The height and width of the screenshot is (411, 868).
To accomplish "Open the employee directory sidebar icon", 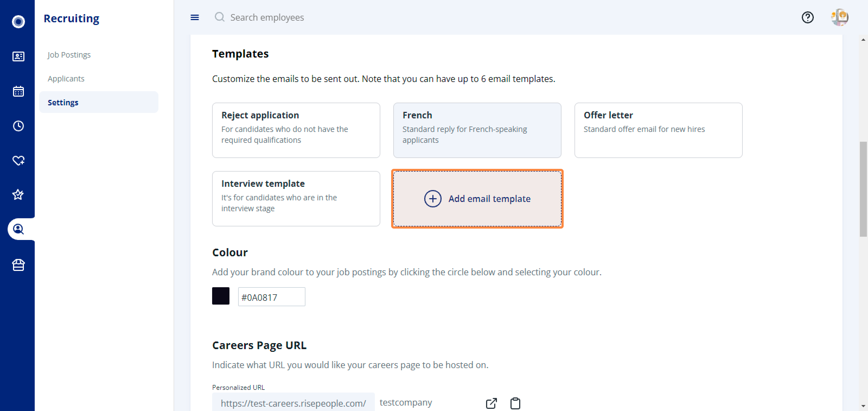I will (18, 56).
